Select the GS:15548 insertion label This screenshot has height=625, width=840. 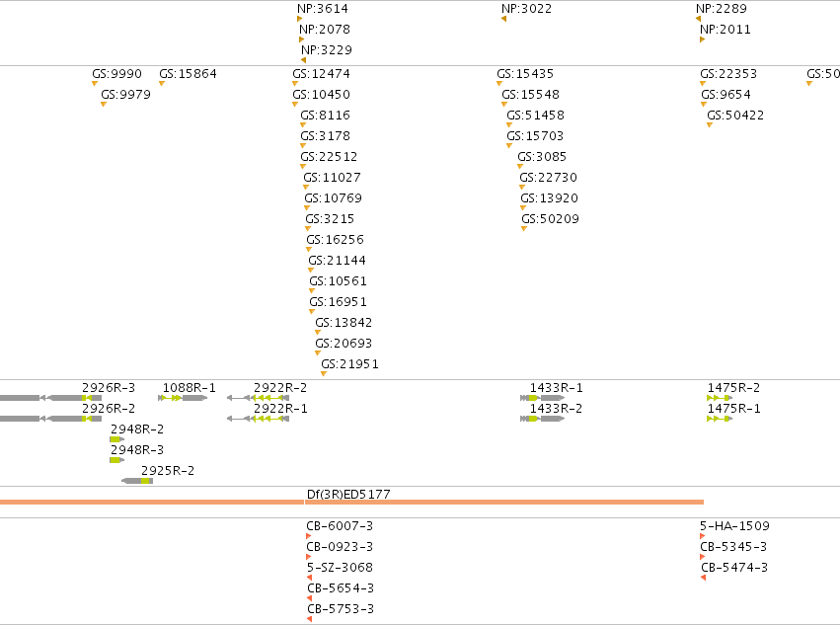click(x=530, y=95)
